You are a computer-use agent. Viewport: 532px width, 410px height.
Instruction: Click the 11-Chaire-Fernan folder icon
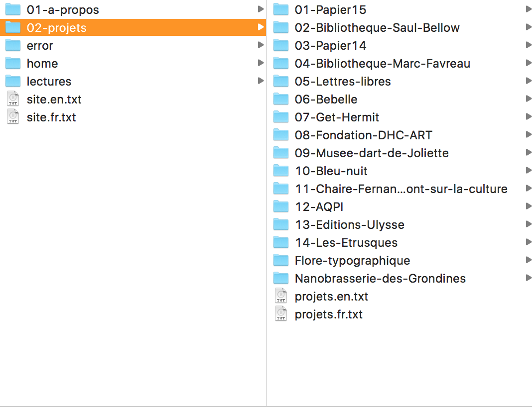pyautogui.click(x=281, y=189)
